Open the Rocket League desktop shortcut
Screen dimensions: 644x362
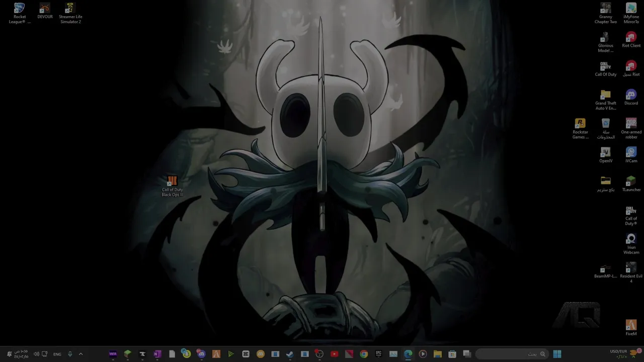(20, 14)
